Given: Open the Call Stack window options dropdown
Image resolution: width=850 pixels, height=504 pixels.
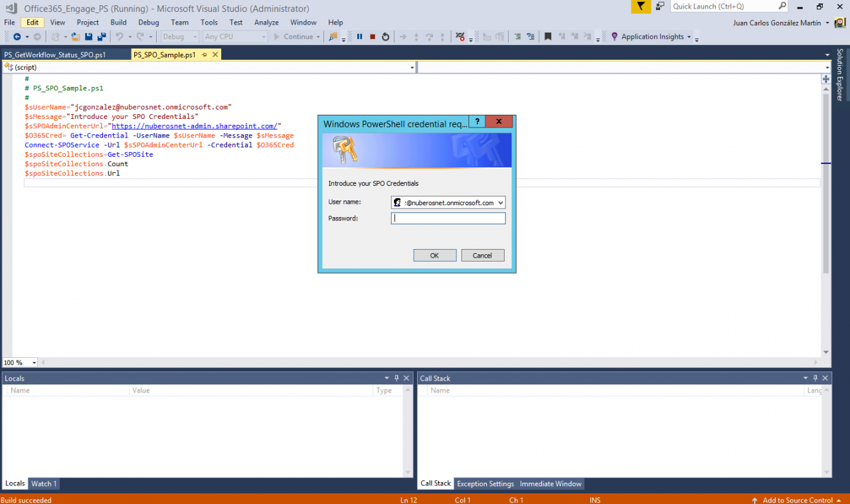Looking at the screenshot, I should pyautogui.click(x=806, y=378).
